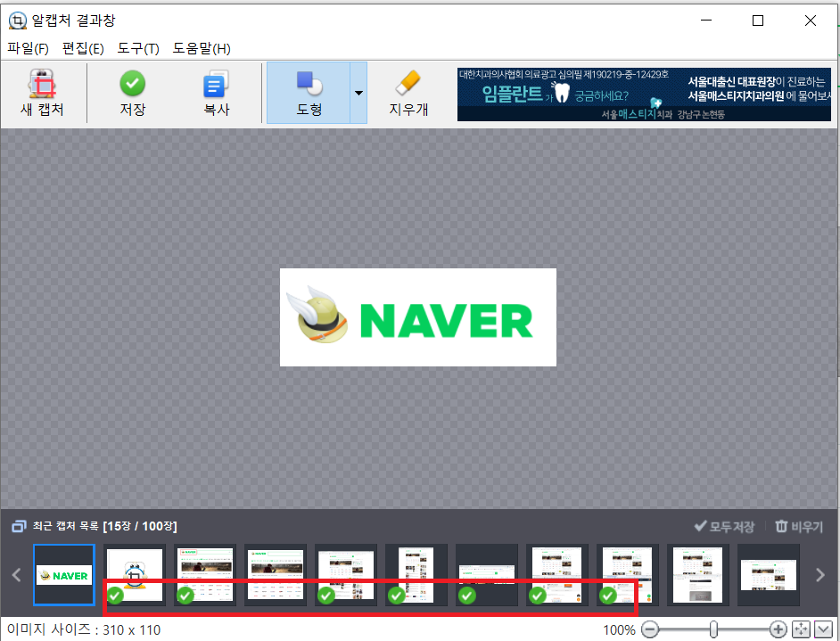Select the dark thumbnail with search bar strip
Viewport: 840px width, 641px height.
tap(486, 575)
